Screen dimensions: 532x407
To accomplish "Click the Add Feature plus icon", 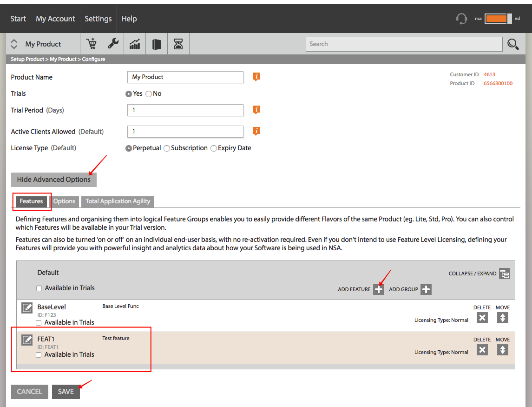I will tap(379, 289).
